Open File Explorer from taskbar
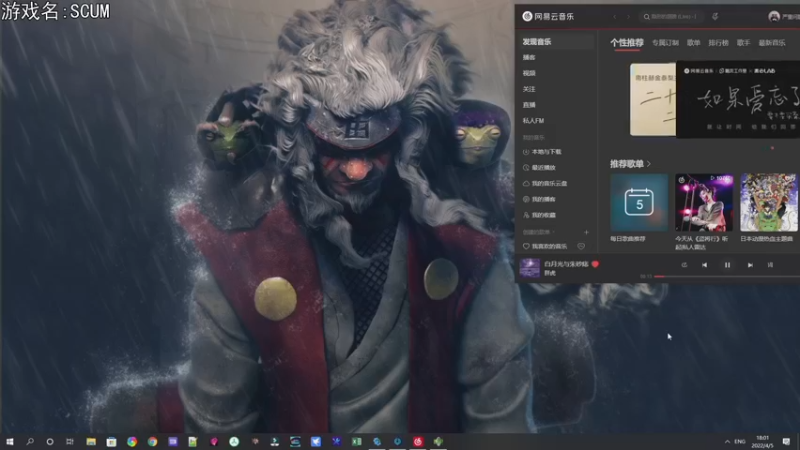This screenshot has width=800, height=450. click(91, 441)
